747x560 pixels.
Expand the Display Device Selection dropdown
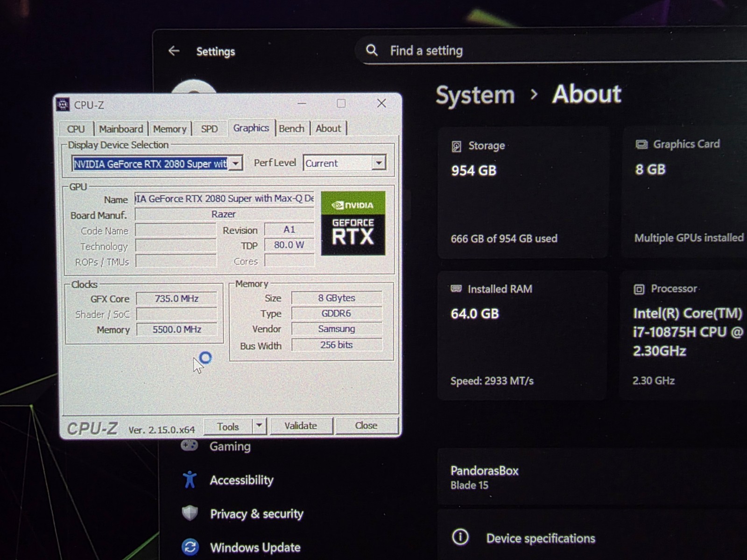point(236,163)
